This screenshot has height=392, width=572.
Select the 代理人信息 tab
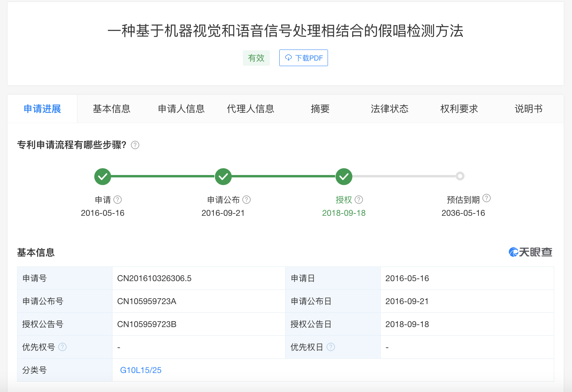point(250,109)
